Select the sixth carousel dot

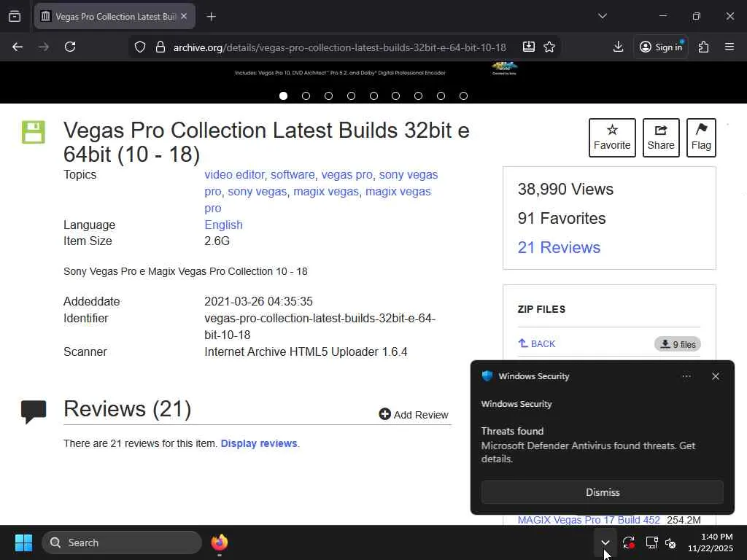click(396, 96)
